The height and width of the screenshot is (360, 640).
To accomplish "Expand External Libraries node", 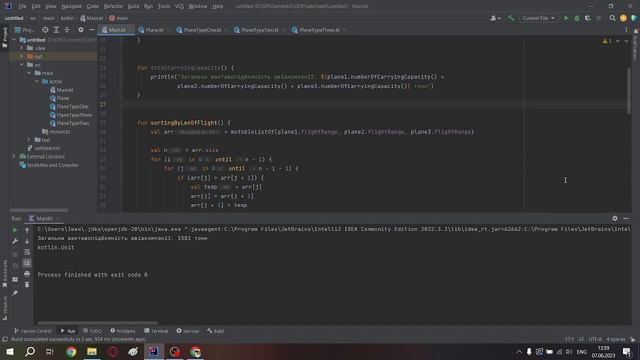I will pos(13,156).
